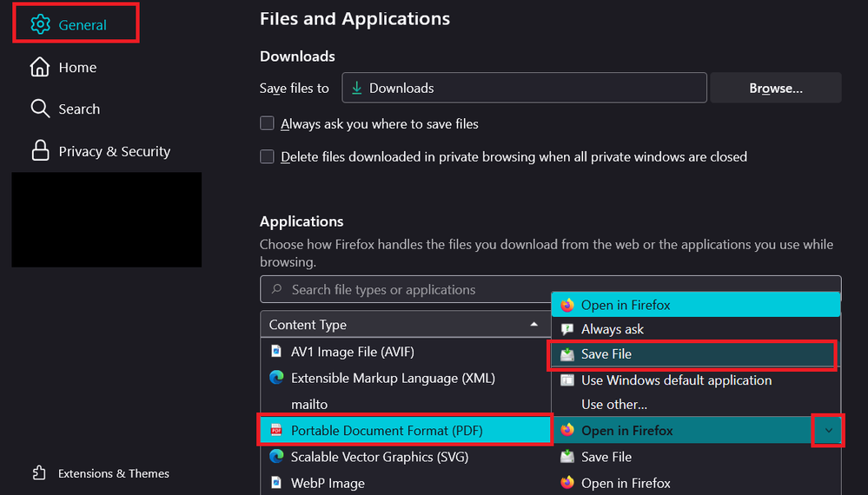Click the WebP Image file icon

(x=275, y=482)
